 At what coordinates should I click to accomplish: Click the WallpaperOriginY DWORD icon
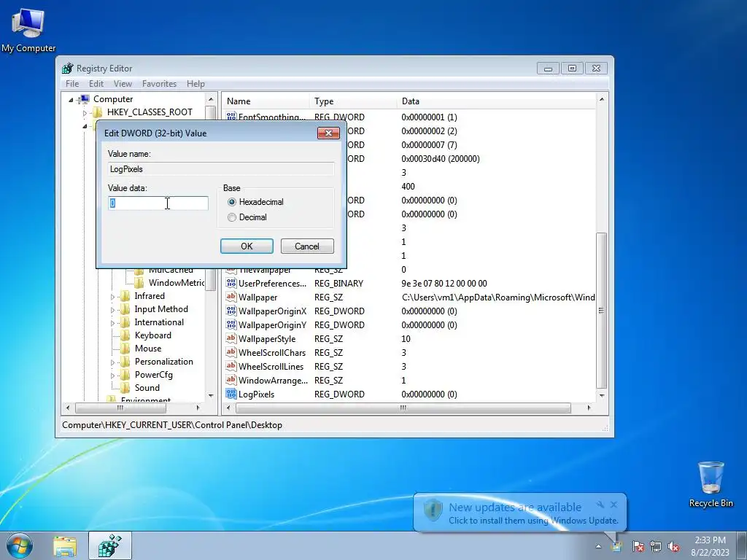(231, 324)
